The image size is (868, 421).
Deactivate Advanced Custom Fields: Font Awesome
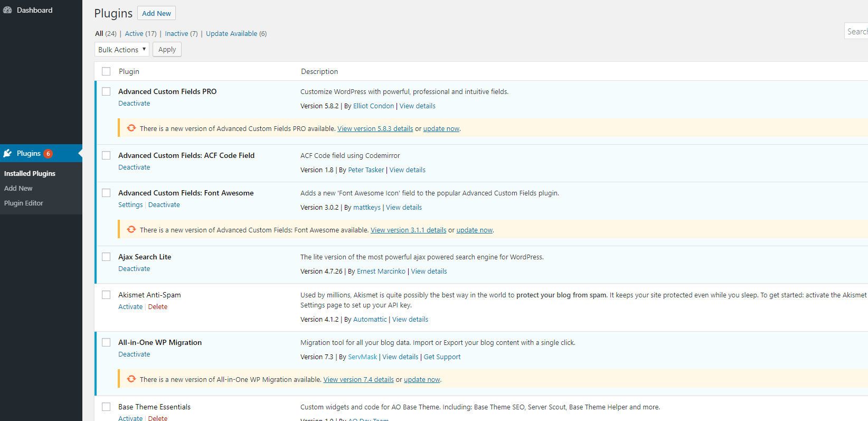(x=164, y=205)
